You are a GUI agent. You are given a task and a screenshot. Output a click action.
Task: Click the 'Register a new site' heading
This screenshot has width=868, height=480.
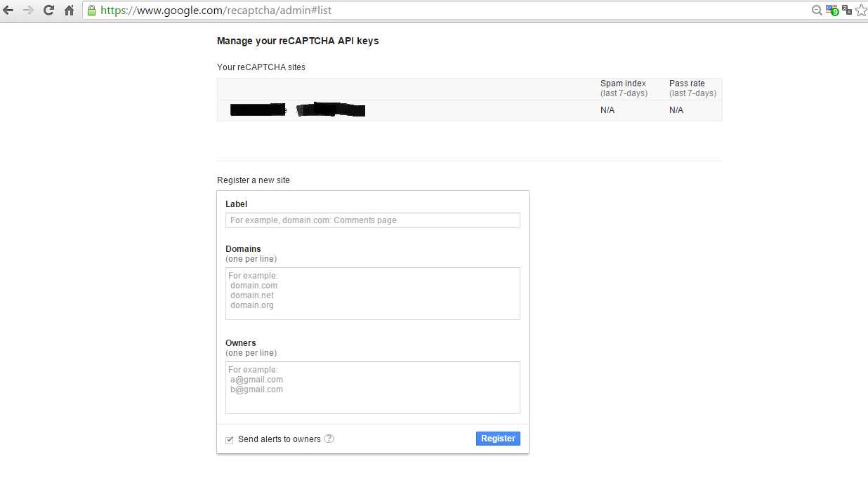[x=254, y=180]
